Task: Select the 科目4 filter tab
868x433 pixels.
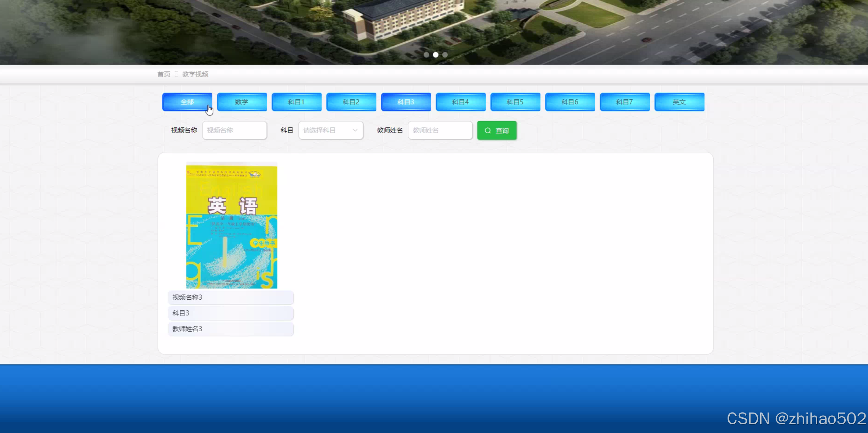Action: 460,102
